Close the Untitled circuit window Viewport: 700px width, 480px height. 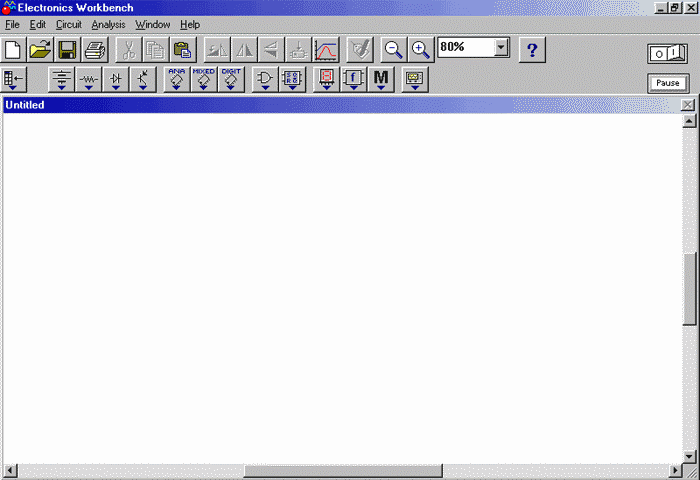tap(688, 105)
